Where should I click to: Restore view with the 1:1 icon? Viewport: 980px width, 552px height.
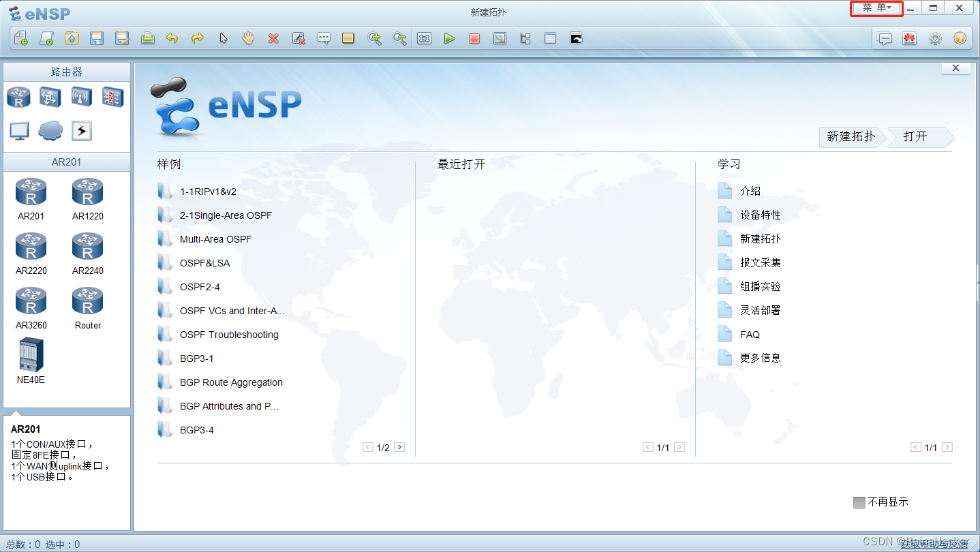(x=424, y=38)
